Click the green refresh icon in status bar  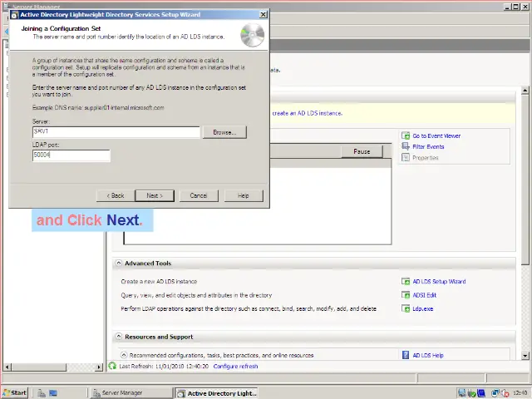click(112, 366)
